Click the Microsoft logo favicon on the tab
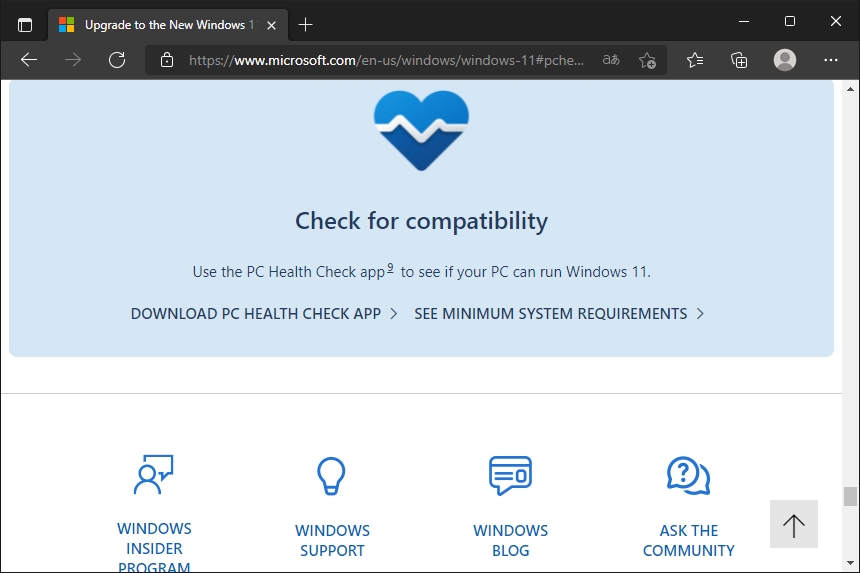860x573 pixels. [x=66, y=25]
